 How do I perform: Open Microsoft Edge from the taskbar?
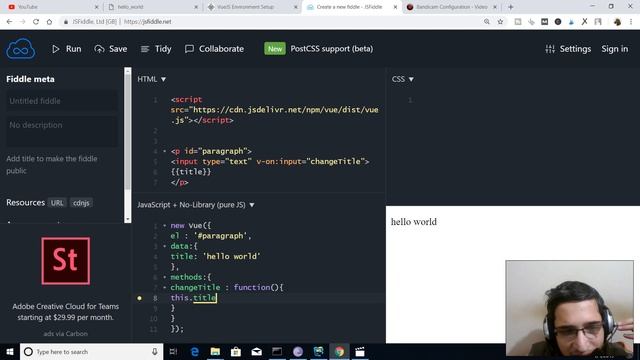coord(195,351)
